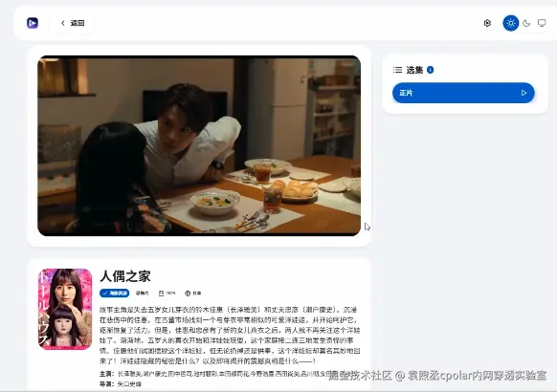The image size is (557, 392).
Task: Select the genre tag beside the blue badge
Action: click(x=142, y=293)
